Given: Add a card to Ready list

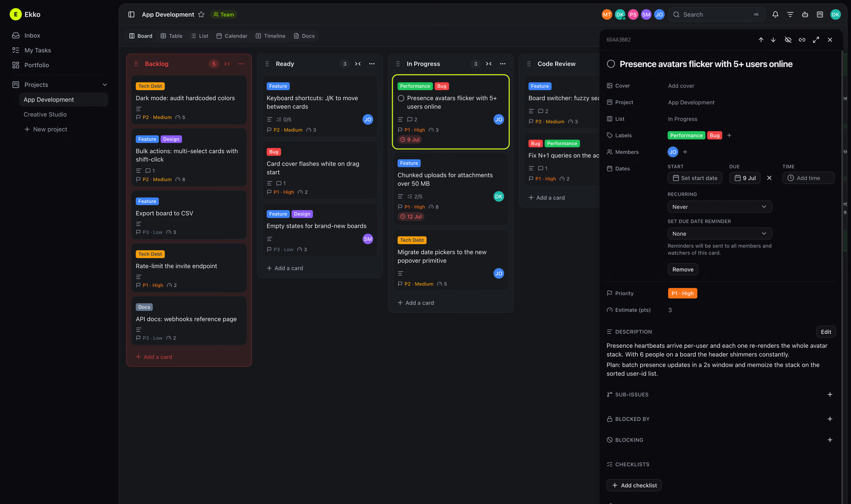Looking at the screenshot, I should (285, 268).
